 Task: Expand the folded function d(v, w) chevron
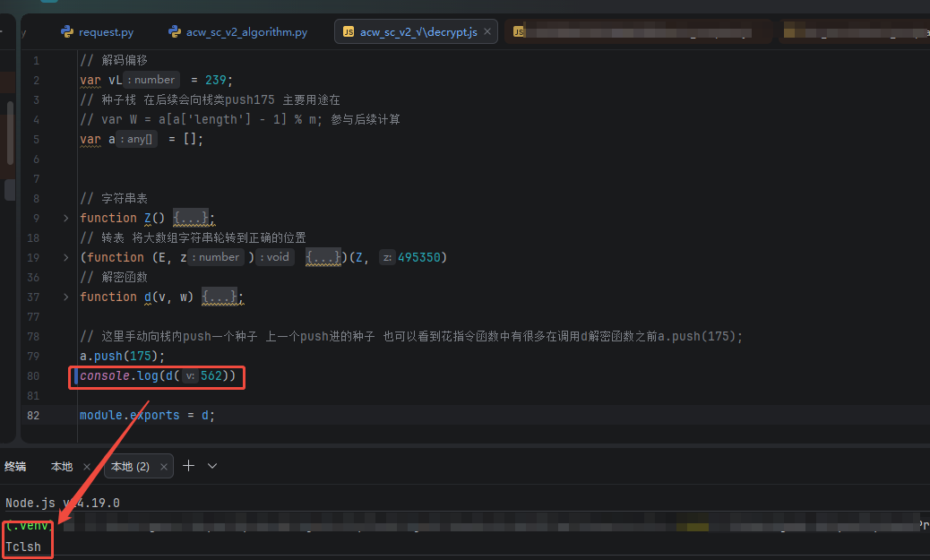coord(65,297)
